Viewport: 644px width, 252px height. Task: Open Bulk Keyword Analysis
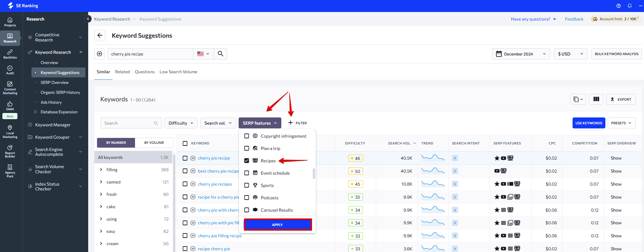(x=616, y=54)
